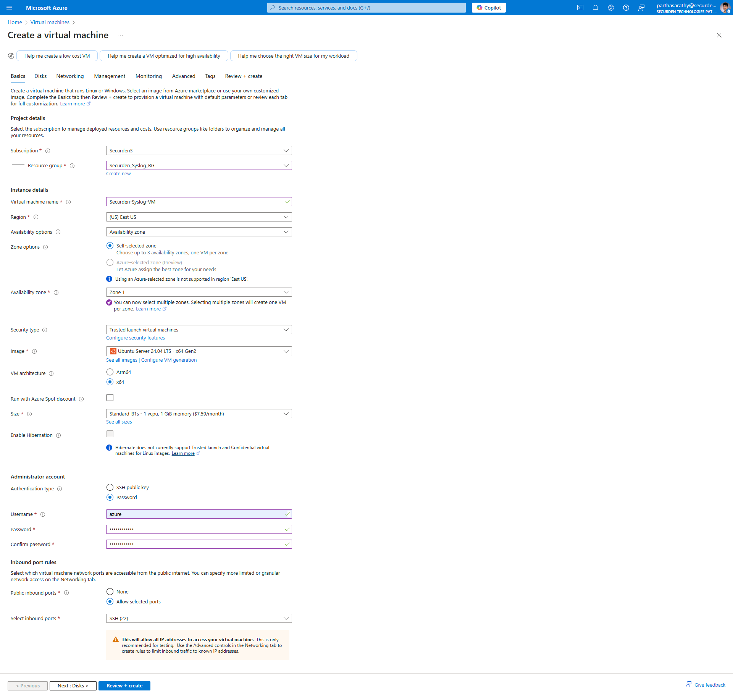Screen dimensions: 733x700
Task: Open the Availability zone dropdown Zone 1
Action: [x=199, y=292]
